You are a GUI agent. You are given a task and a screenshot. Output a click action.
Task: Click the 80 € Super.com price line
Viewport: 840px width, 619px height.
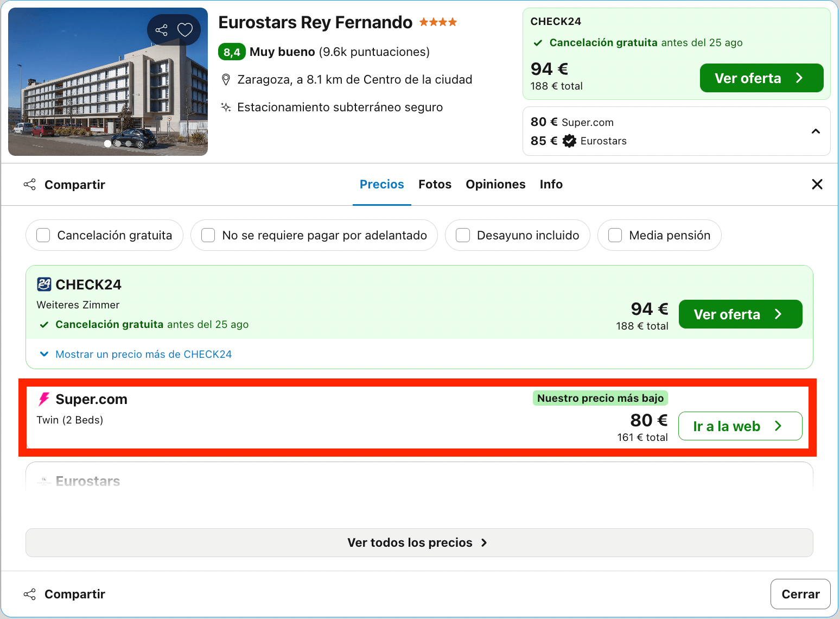572,122
